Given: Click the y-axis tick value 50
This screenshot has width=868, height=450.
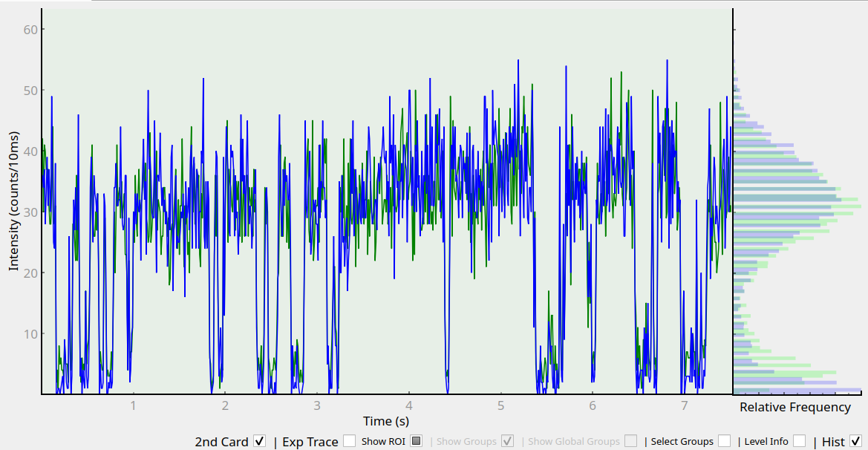Looking at the screenshot, I should point(30,91).
